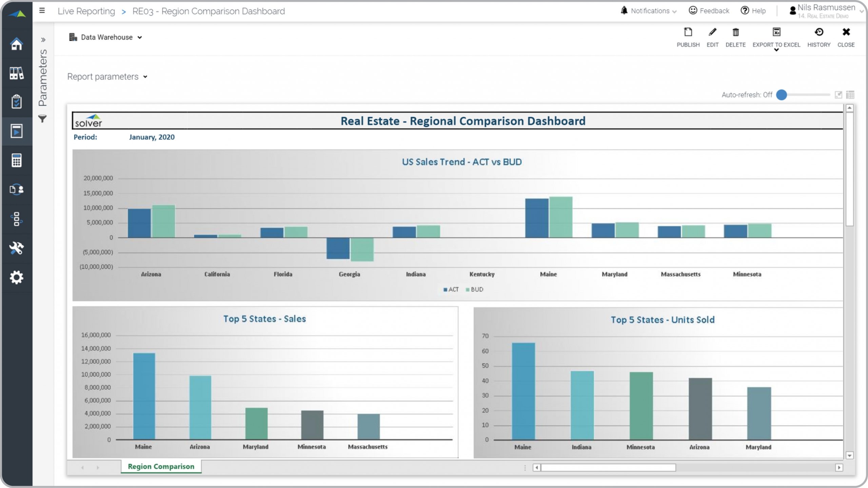Open the settings gear in sidebar
The height and width of the screenshot is (488, 868).
16,278
